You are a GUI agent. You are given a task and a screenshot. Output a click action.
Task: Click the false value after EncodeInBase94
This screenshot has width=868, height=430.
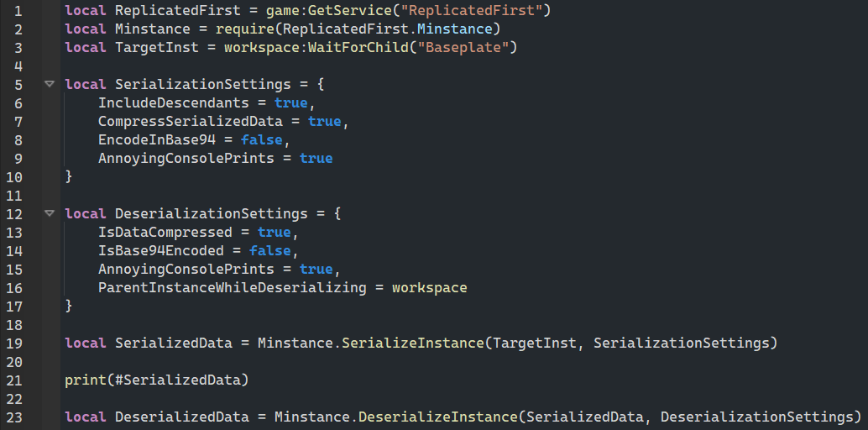tap(265, 139)
